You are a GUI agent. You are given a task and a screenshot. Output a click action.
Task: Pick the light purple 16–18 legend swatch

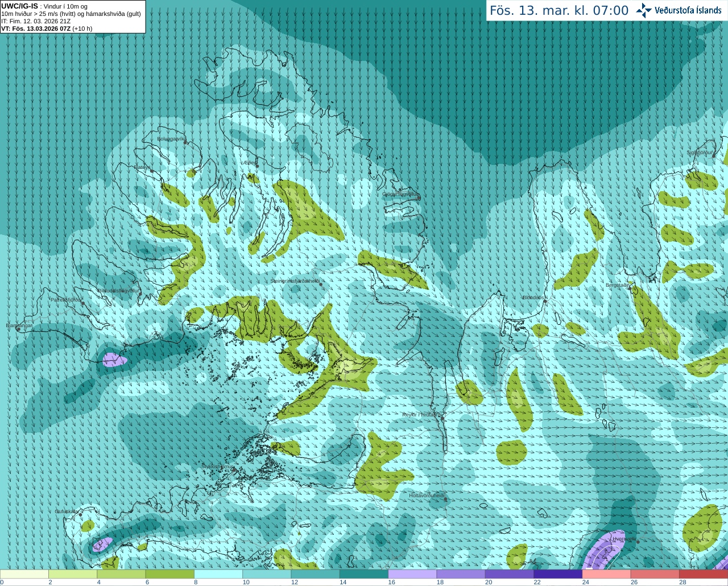[x=412, y=574]
